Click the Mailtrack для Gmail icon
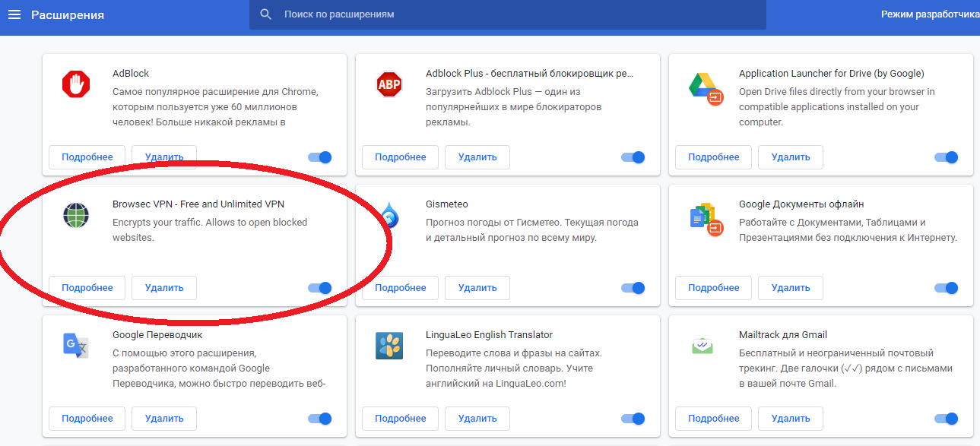 pos(702,346)
